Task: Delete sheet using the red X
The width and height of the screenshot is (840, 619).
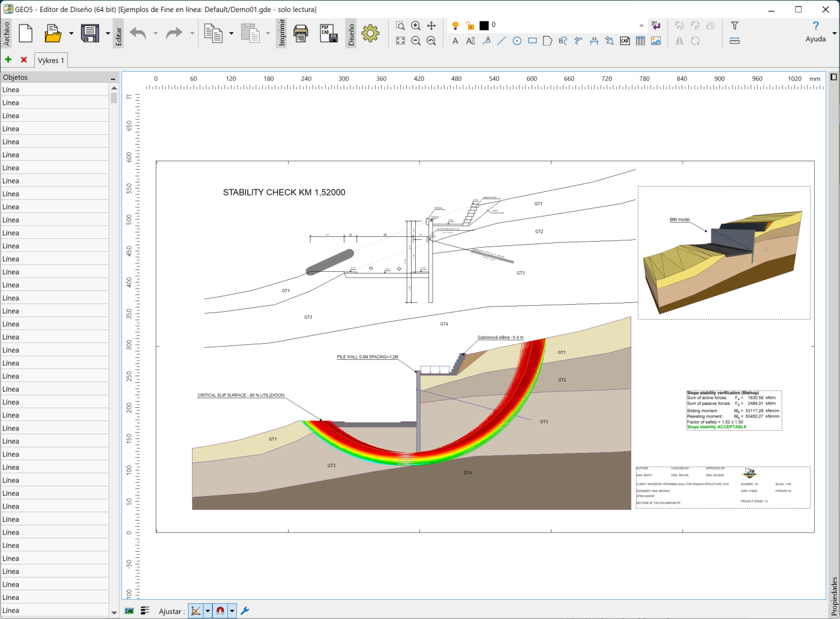Action: click(x=24, y=60)
